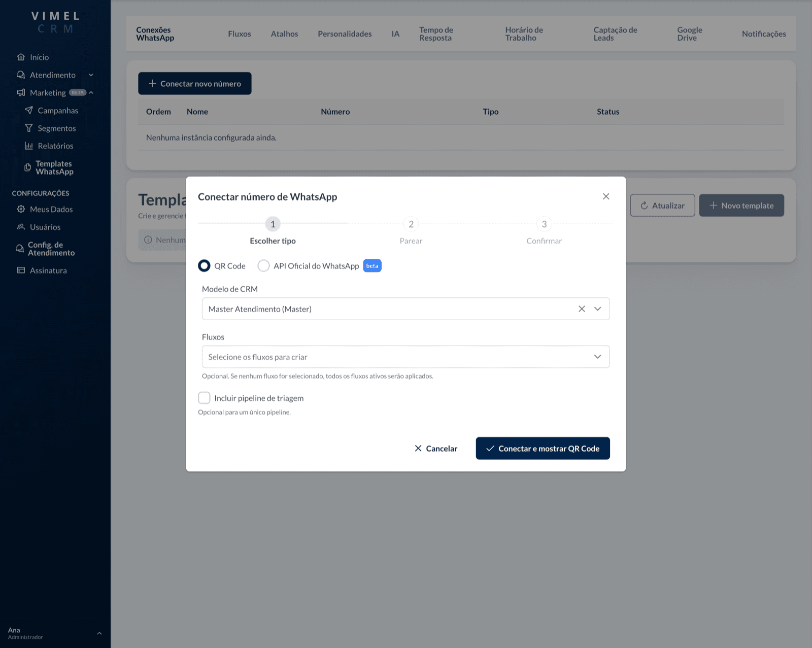Image resolution: width=812 pixels, height=648 pixels.
Task: Click the beta badge next to API Oficial
Action: coord(372,265)
